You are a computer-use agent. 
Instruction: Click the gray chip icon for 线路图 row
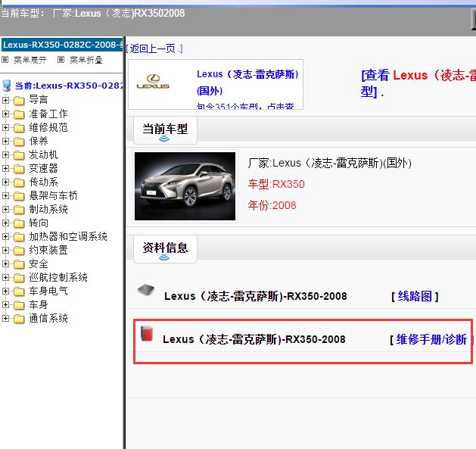point(146,290)
